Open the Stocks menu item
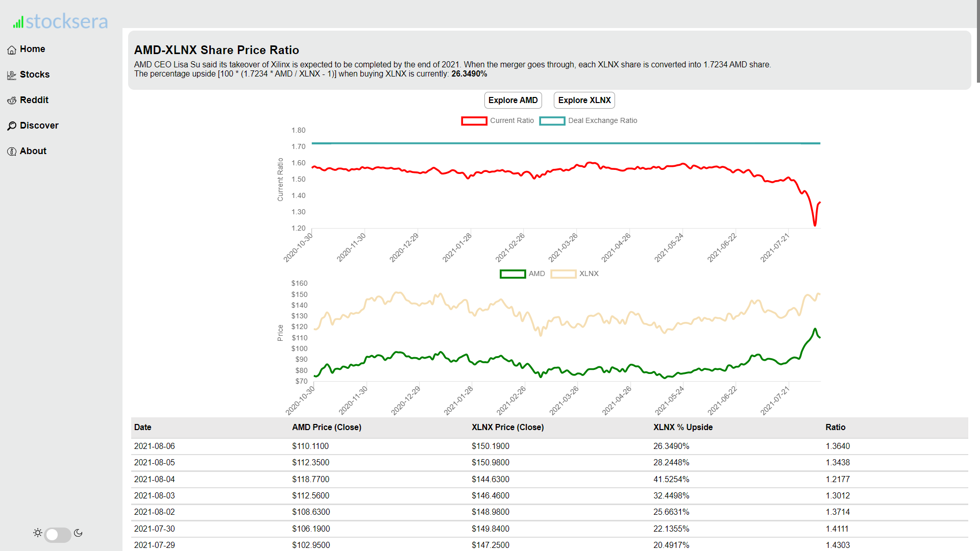Viewport: 980px width, 551px height. [x=35, y=74]
